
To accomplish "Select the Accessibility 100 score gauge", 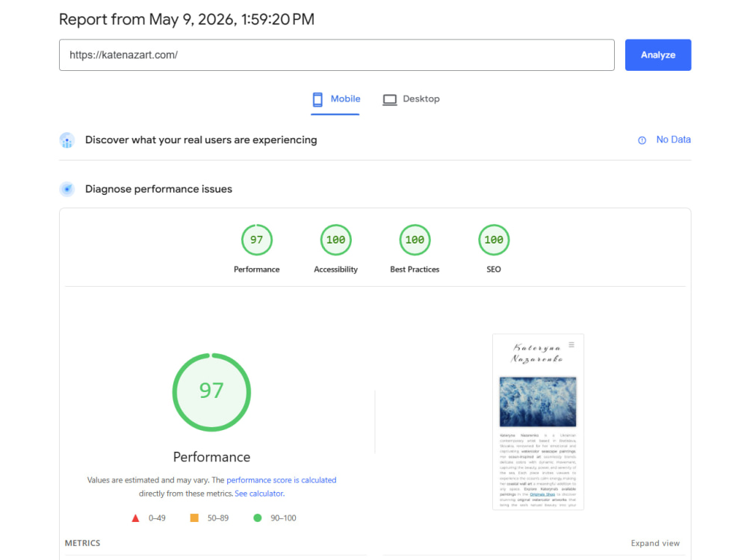I will pyautogui.click(x=336, y=240).
